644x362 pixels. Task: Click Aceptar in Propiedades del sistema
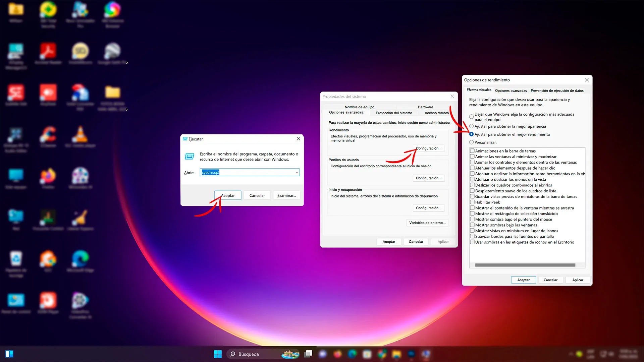pos(389,242)
